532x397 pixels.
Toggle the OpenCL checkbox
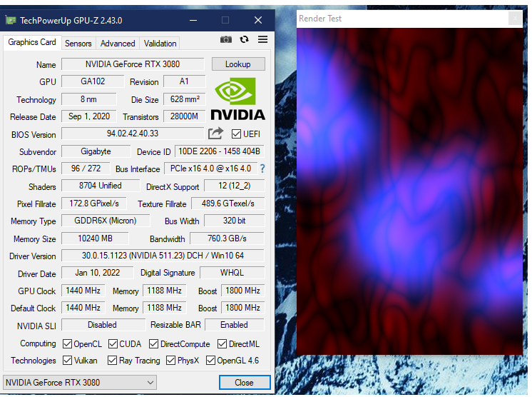point(67,344)
